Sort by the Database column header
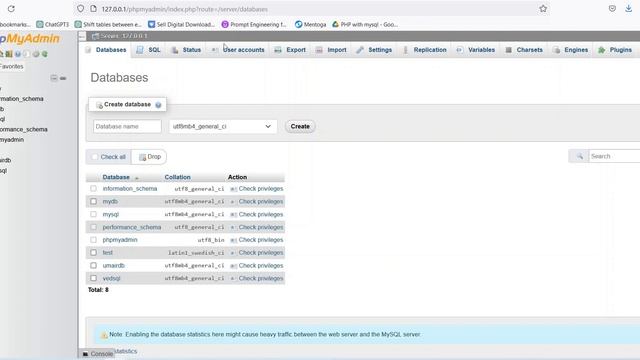This screenshot has height=360, width=640. pyautogui.click(x=116, y=177)
